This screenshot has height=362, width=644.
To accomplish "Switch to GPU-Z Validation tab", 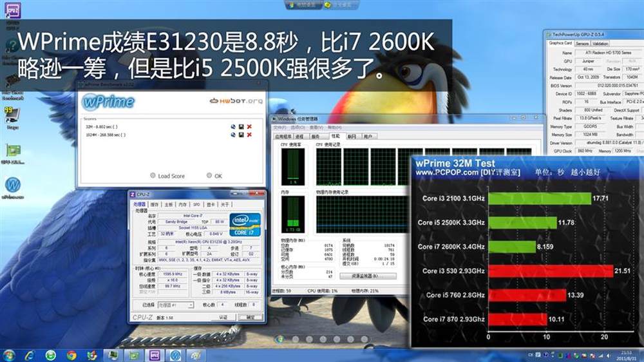I will pos(600,44).
